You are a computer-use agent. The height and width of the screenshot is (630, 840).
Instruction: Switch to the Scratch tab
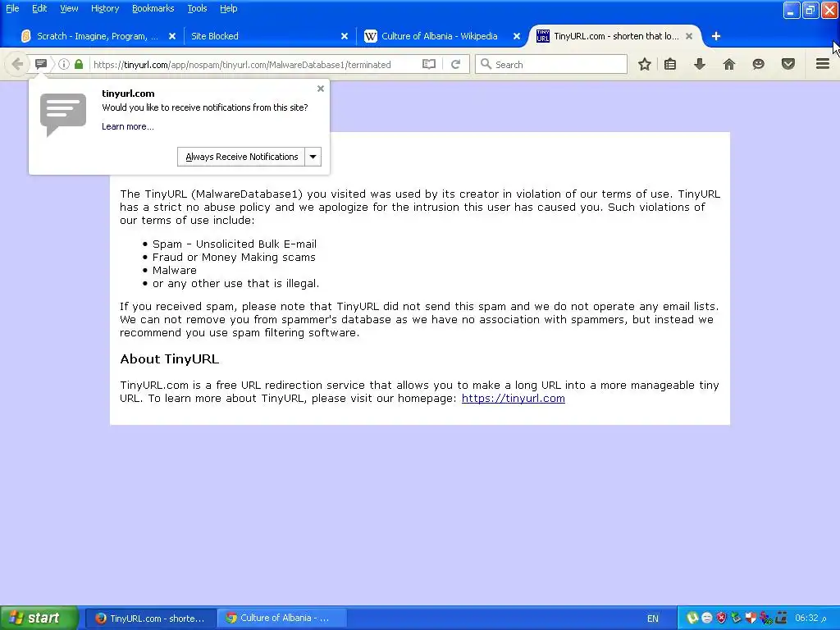(98, 36)
